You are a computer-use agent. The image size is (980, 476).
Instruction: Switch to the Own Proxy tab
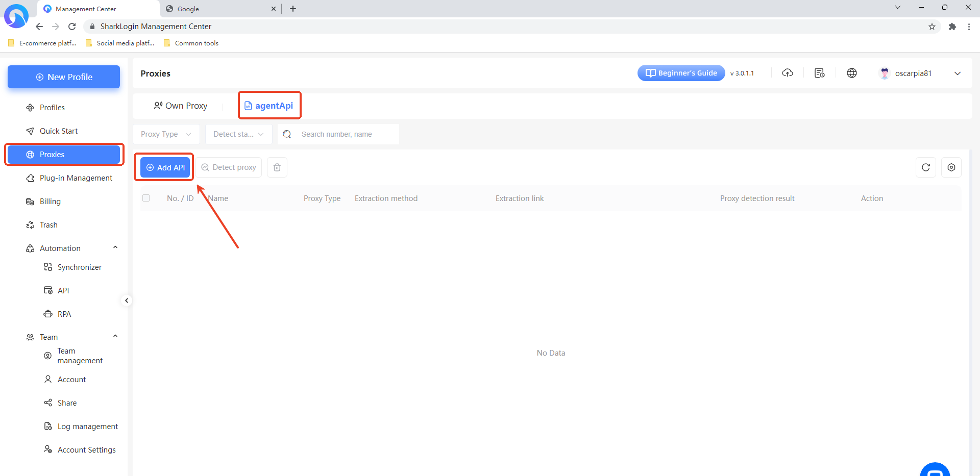(x=181, y=106)
